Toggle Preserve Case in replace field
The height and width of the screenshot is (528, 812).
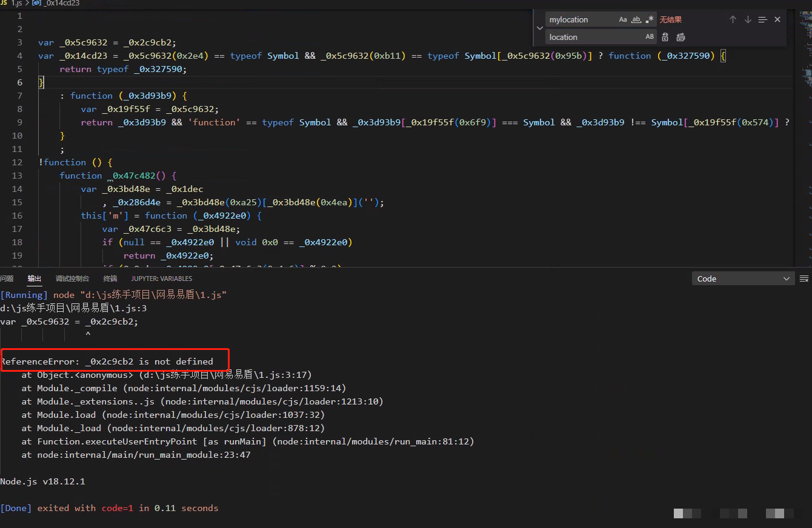tap(650, 37)
